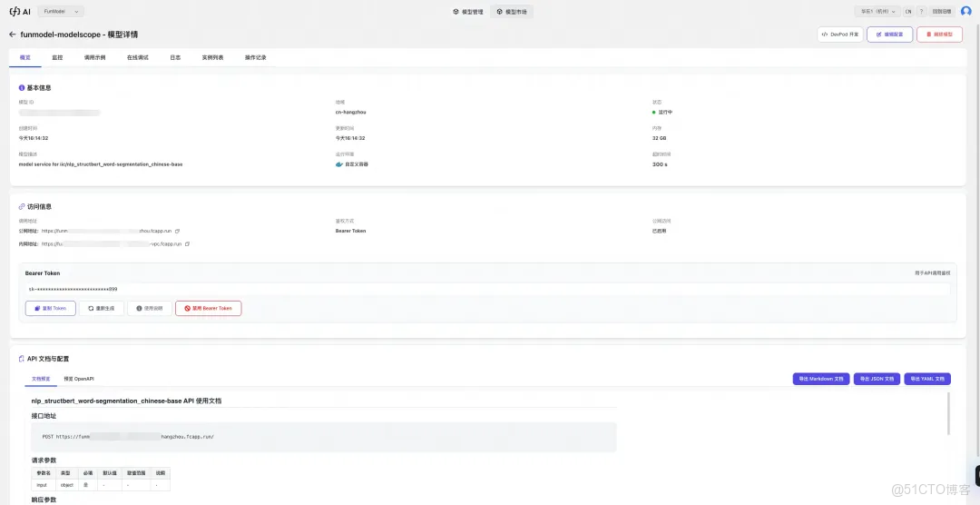This screenshot has height=505, width=980.
Task: Click the DevPod 开发 button
Action: (840, 35)
